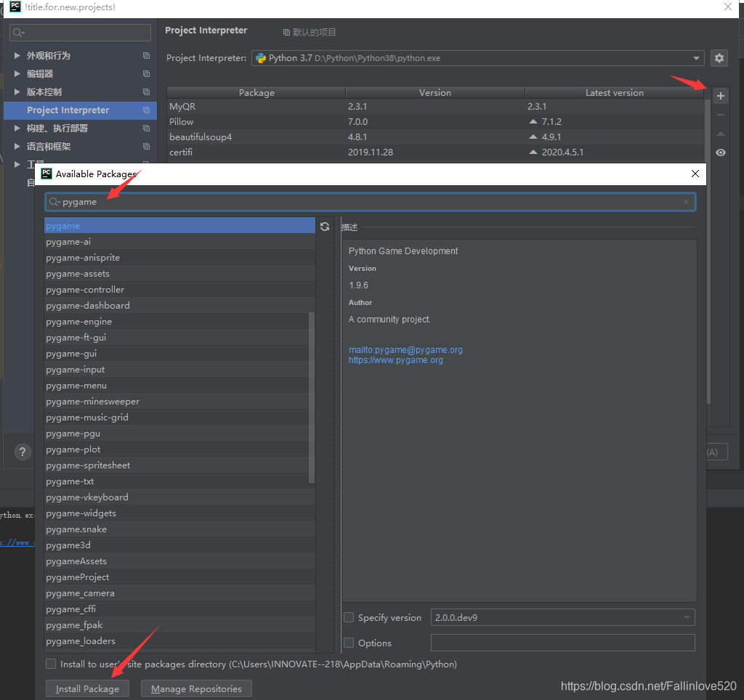Viewport: 744px width, 700px height.
Task: Expand the 外观和行为 tree node
Action: [x=17, y=55]
